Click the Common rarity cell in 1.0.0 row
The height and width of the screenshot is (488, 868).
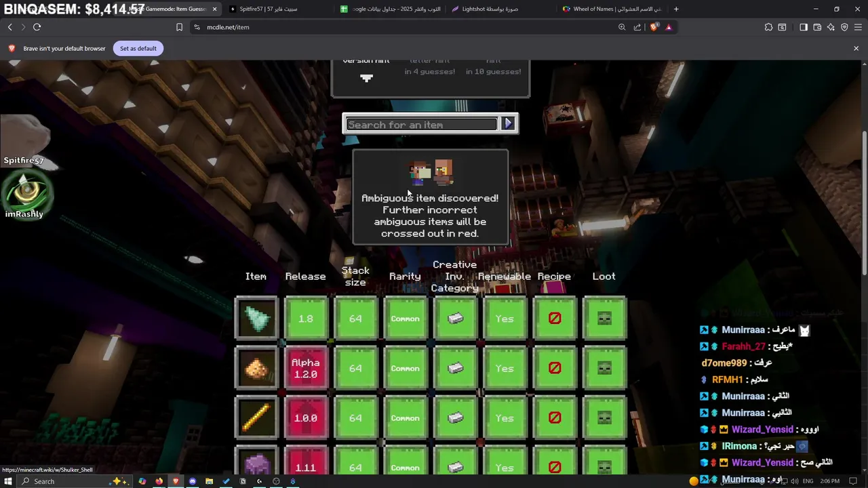click(406, 418)
